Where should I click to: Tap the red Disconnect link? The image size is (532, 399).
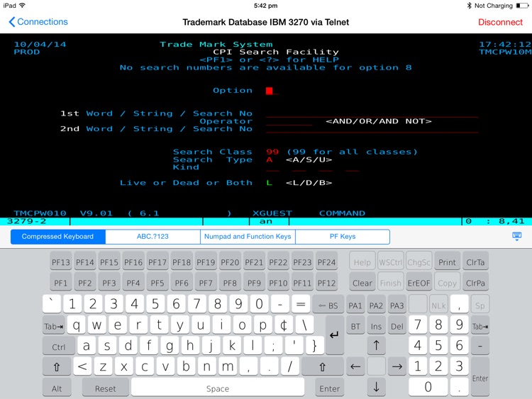pyautogui.click(x=500, y=22)
